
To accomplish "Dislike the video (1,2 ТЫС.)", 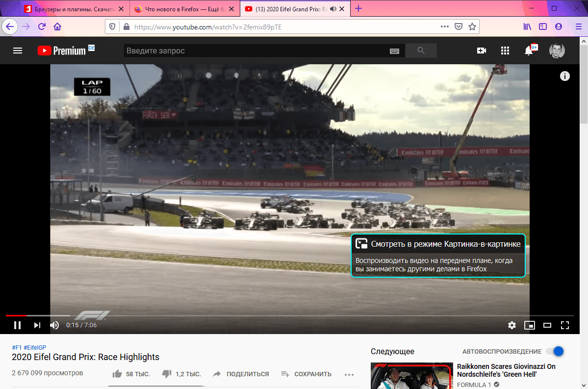I will click(181, 374).
